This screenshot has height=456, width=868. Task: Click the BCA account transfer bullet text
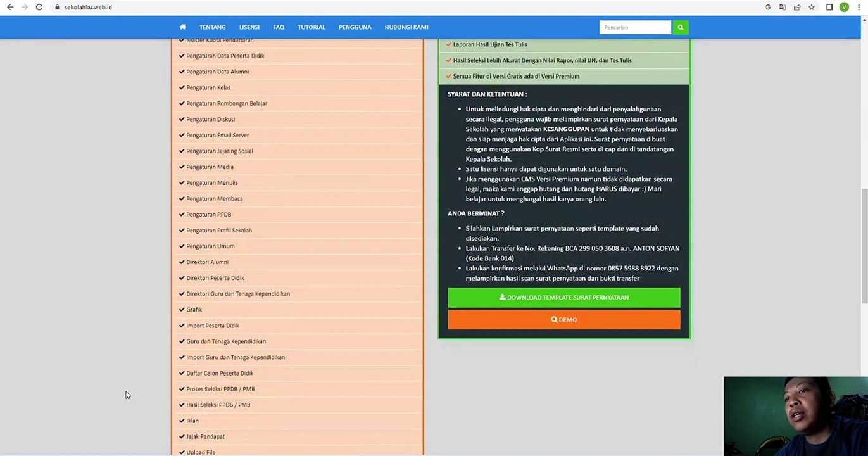point(573,253)
